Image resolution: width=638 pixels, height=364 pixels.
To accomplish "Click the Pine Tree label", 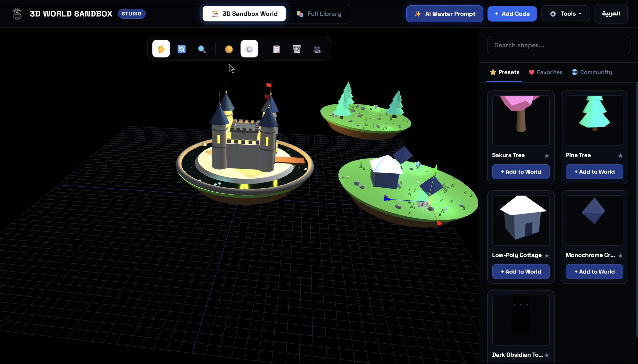I will (x=578, y=155).
